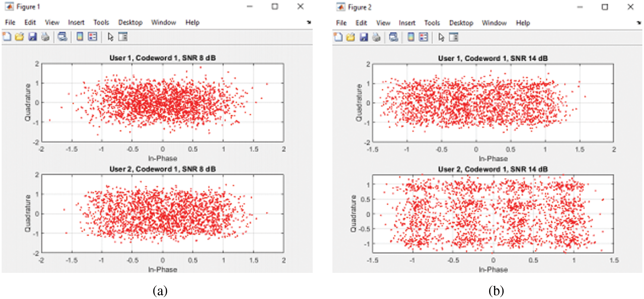Screen dimensions: 644x299
Task: Open the Desktop menu in Figure 1
Action: (130, 22)
